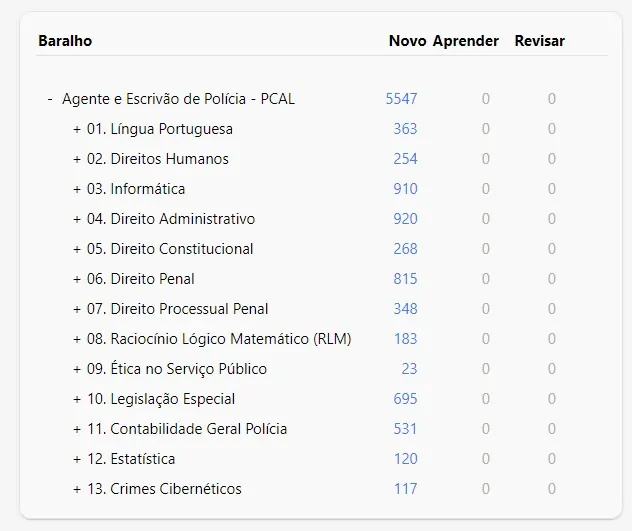
Task: Expand the 01. Língua Portuguesa subdeck
Action: click(x=77, y=129)
